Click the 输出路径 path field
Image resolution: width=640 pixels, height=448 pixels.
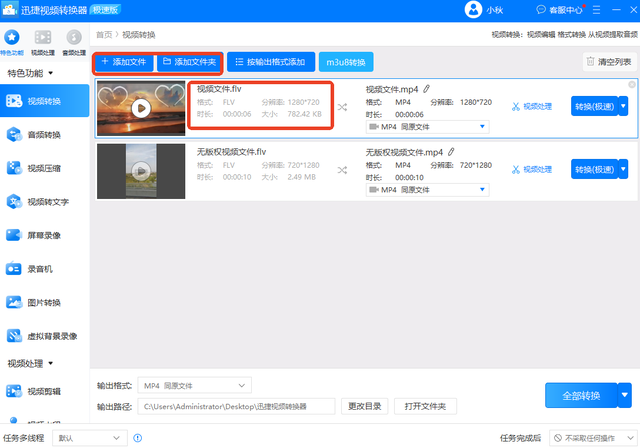click(236, 406)
